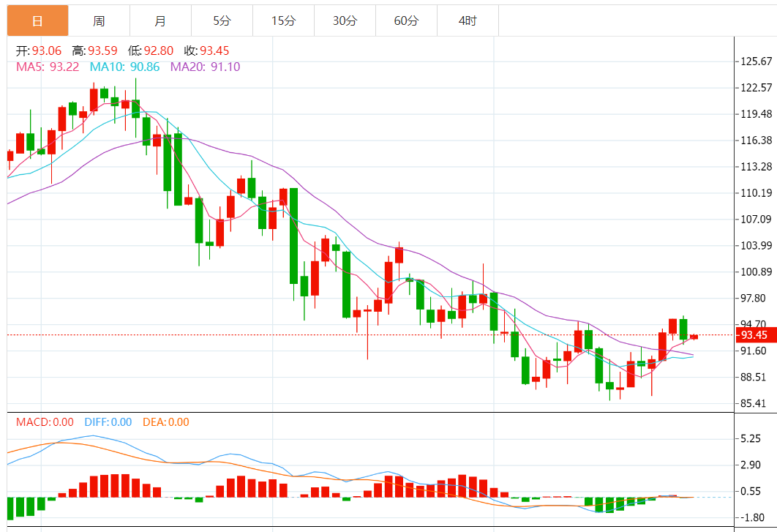The image size is (777, 532).
Task: Click the 85.41 price axis label
Action: point(753,403)
